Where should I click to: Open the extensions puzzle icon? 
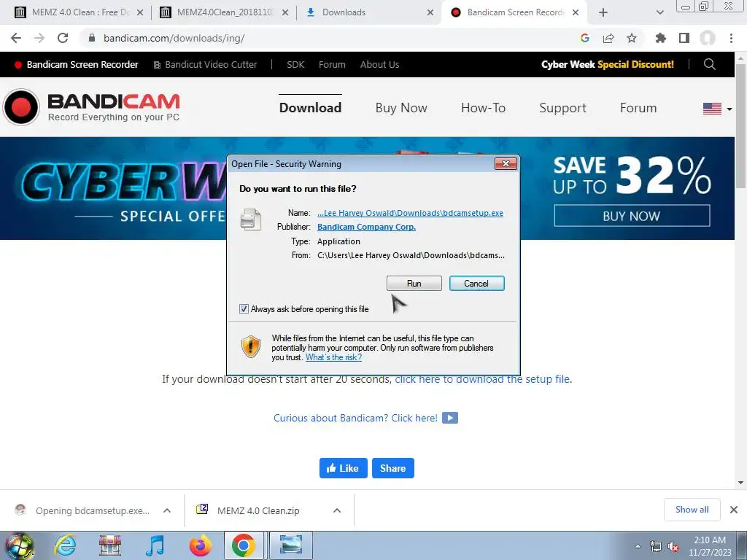coord(660,38)
